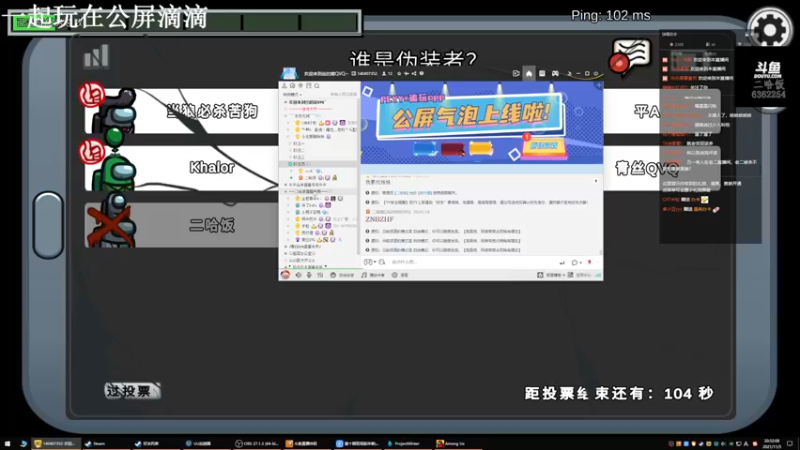Click third icon in YY sidebar toolbar

coord(301,86)
